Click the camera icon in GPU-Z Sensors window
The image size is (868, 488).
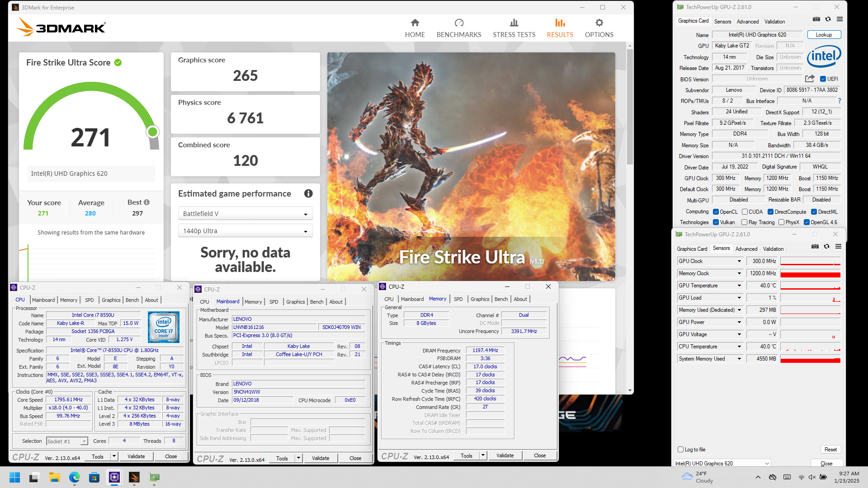(815, 247)
